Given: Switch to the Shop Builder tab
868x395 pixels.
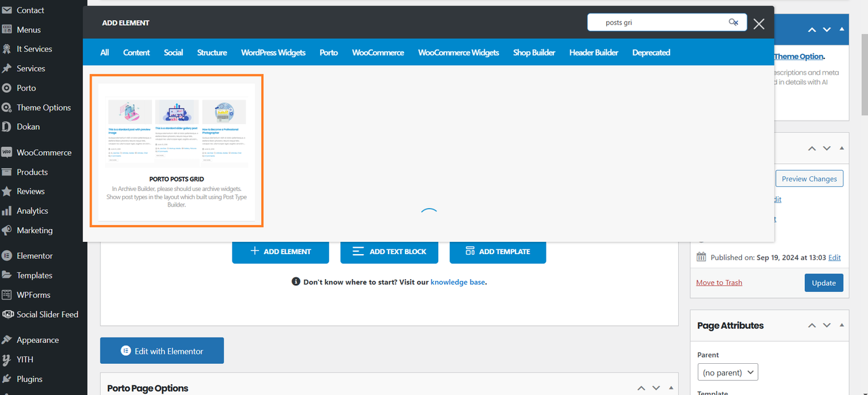Looking at the screenshot, I should pos(534,52).
